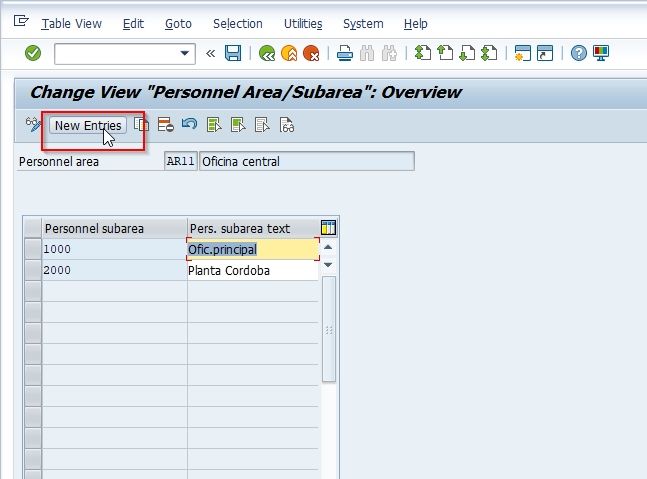
Task: Click the cell containing 1000
Action: [x=114, y=249]
